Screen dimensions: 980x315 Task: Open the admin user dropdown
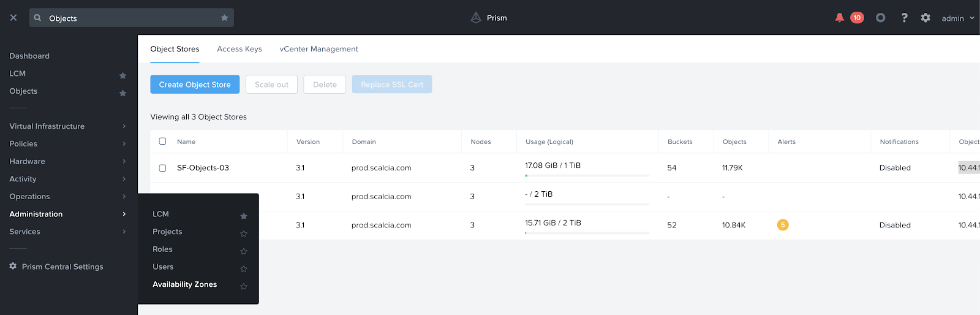coord(958,18)
